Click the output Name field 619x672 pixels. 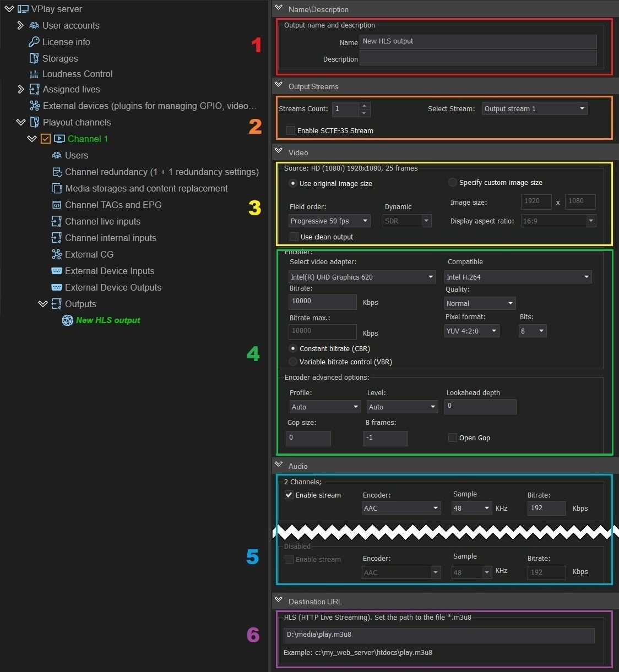tap(478, 41)
